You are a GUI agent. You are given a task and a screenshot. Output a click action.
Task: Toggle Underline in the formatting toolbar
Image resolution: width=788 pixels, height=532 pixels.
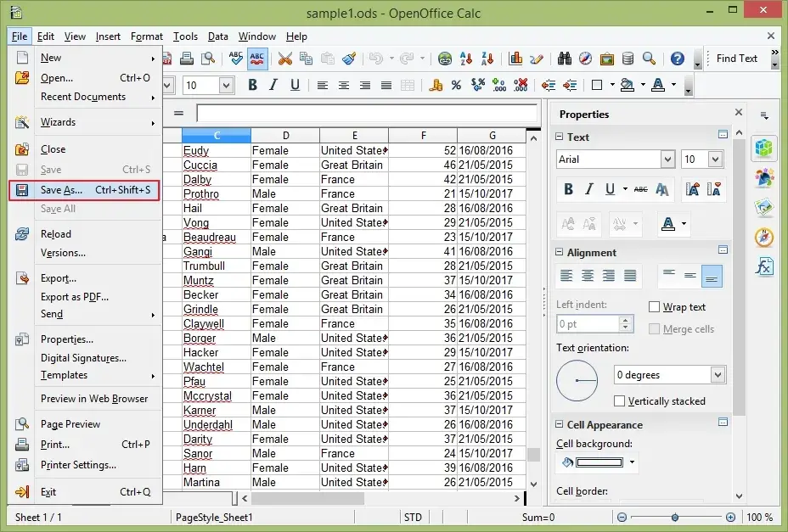tap(295, 86)
